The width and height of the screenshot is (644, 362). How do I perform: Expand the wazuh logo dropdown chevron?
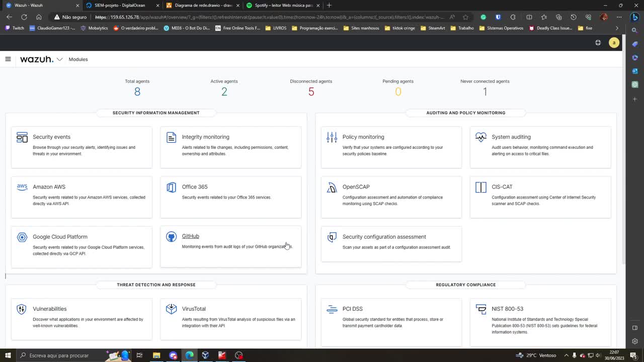point(59,59)
